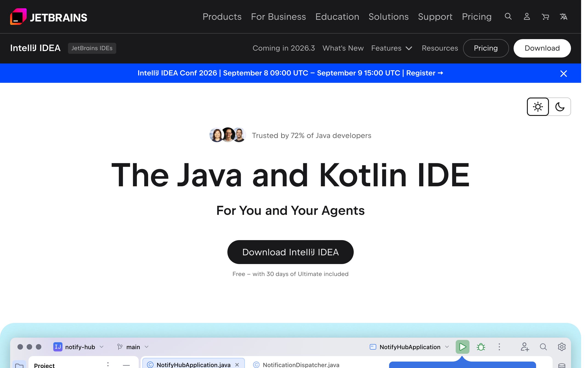This screenshot has height=368, width=588.
Task: Click the JetBrains logo
Action: 49,17
